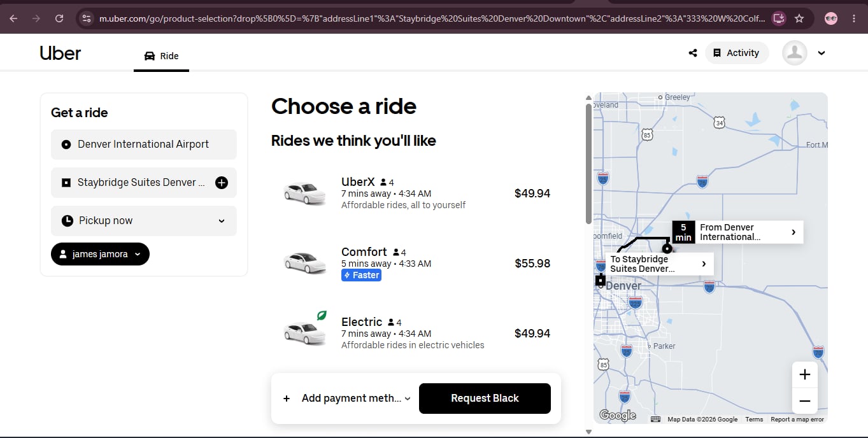
Task: Click the pickup marker on the map
Action: pyautogui.click(x=667, y=248)
